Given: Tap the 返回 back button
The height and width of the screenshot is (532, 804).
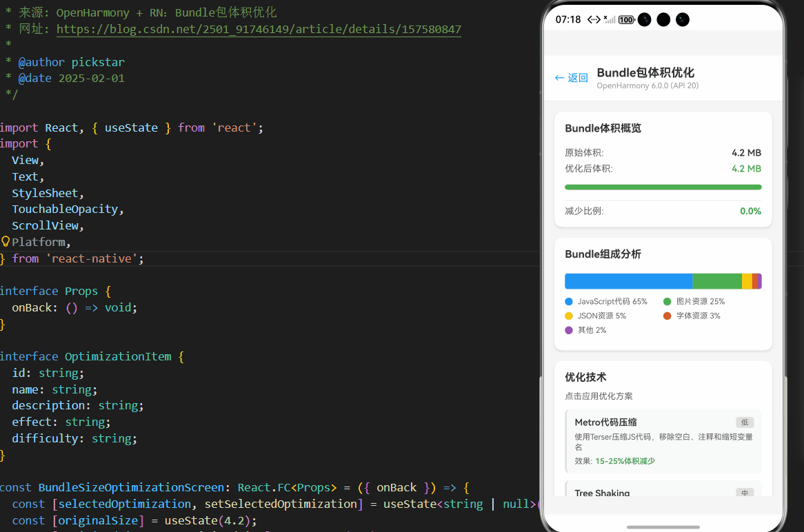Looking at the screenshot, I should pos(571,78).
